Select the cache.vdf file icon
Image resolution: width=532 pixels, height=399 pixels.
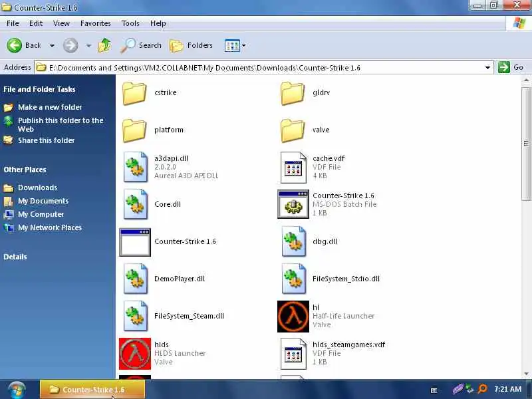click(x=293, y=167)
